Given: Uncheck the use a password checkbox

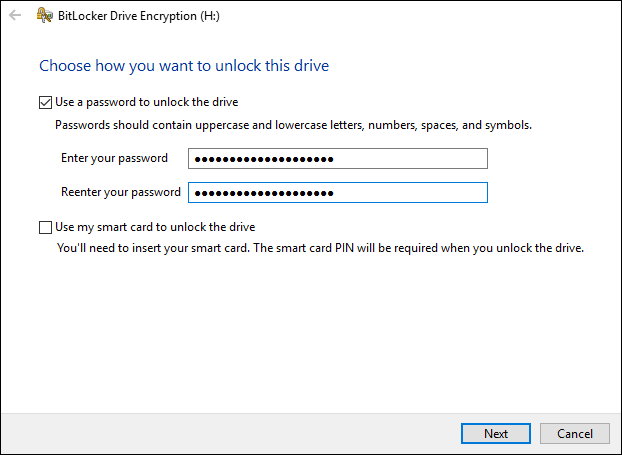Looking at the screenshot, I should tap(45, 102).
